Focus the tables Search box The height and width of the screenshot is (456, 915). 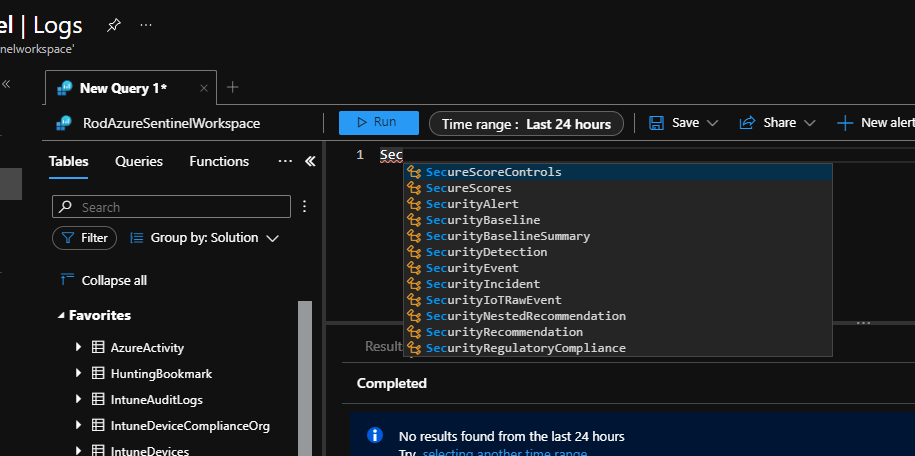[171, 207]
